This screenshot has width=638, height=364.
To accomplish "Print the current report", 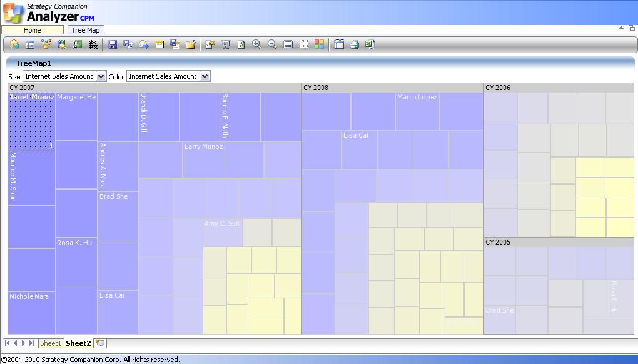I will click(355, 44).
